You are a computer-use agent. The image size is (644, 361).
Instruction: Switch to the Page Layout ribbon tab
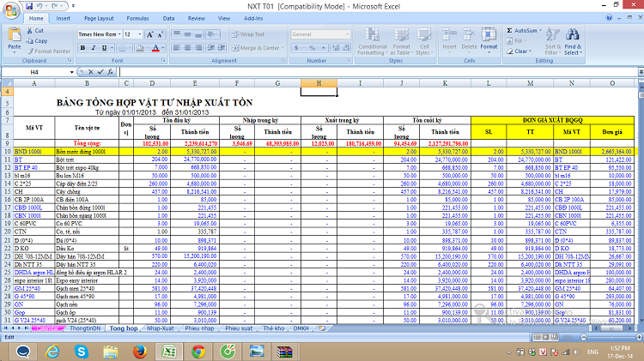(99, 19)
